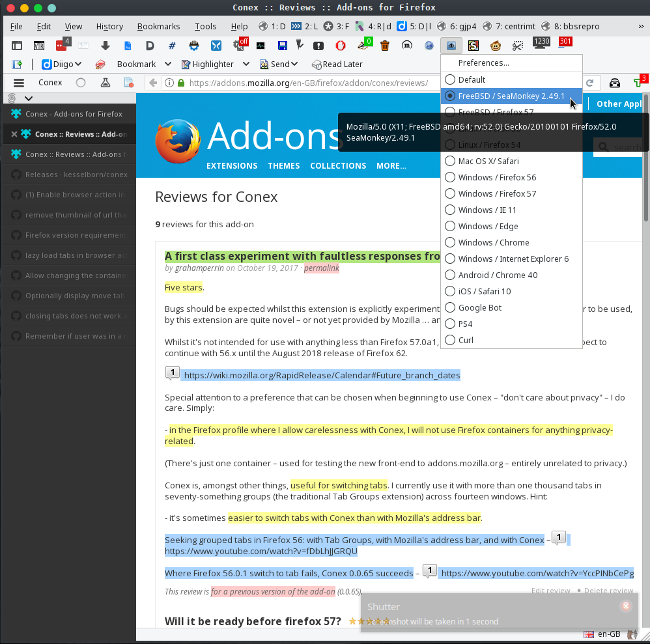Switch to the 'Releases · kesselborn/conex' tab
The width and height of the screenshot is (650, 644).
click(70, 175)
